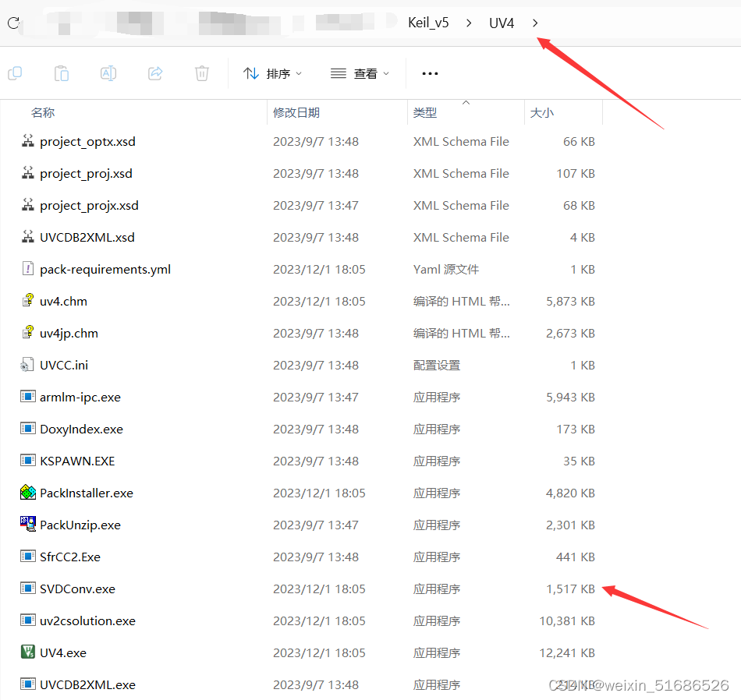Click the 配置设置 type cell

tap(437, 365)
